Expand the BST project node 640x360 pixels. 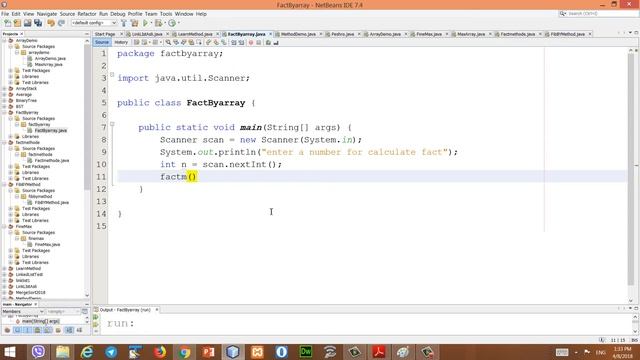[4, 107]
